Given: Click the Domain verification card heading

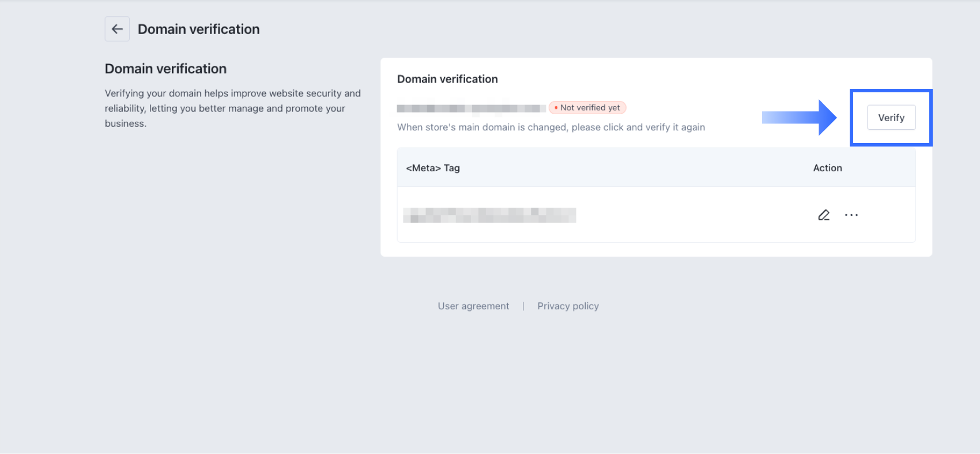Looking at the screenshot, I should tap(447, 79).
